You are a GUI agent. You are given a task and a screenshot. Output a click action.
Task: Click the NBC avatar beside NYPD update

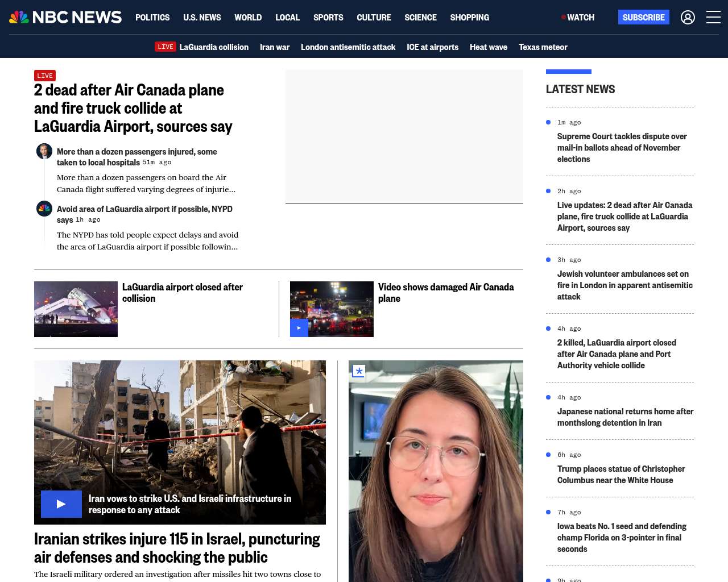tap(44, 209)
